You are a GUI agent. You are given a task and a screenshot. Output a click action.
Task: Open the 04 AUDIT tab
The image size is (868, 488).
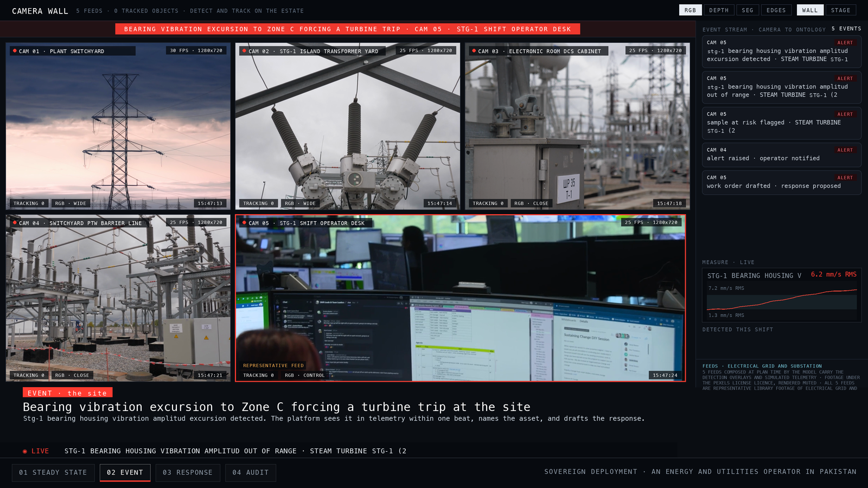tap(251, 473)
